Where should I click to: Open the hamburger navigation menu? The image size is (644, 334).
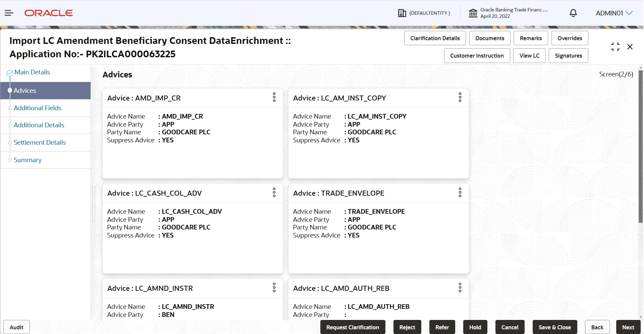click(x=9, y=13)
